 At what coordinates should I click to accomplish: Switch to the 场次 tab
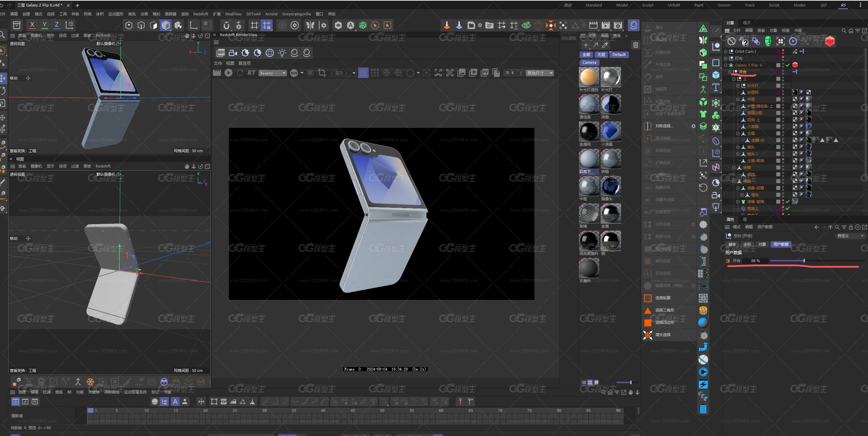pos(747,23)
